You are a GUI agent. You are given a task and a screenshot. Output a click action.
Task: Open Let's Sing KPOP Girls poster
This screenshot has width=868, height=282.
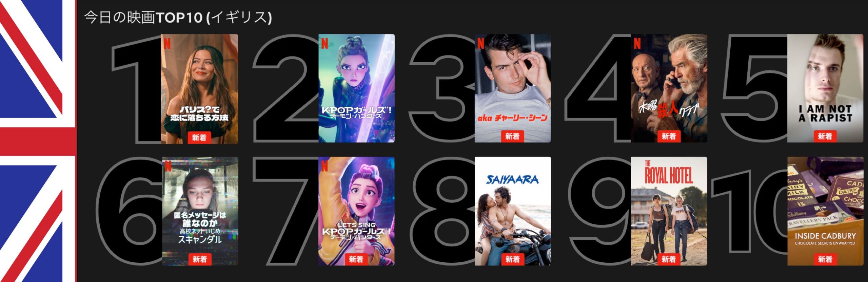pyautogui.click(x=356, y=211)
